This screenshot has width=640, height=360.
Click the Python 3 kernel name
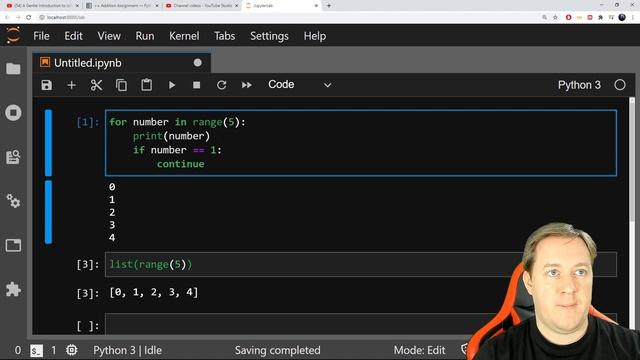pos(579,85)
